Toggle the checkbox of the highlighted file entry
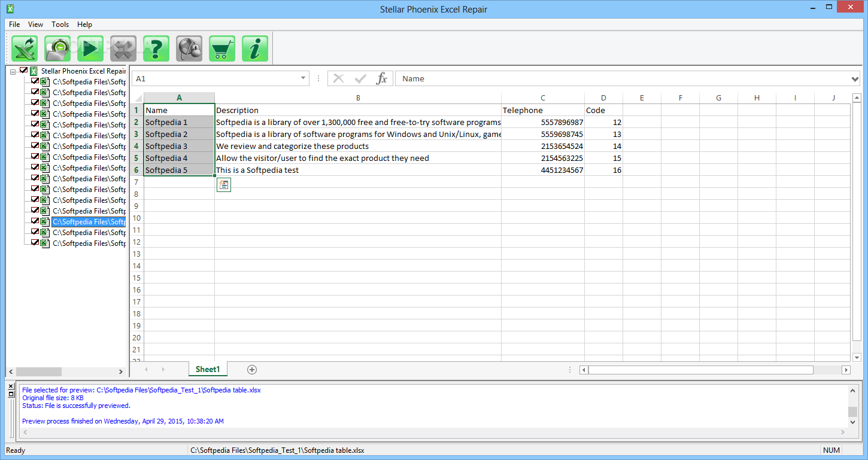Viewport: 868px width, 460px height. (35, 221)
